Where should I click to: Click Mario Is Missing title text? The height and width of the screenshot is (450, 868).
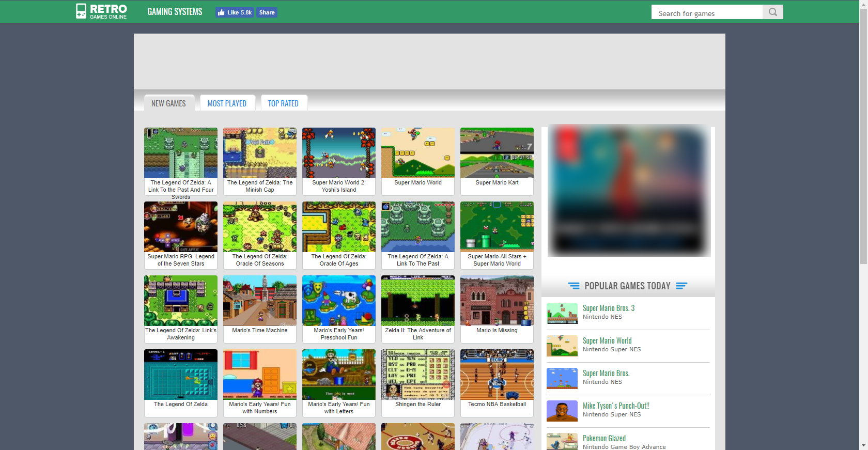(497, 330)
